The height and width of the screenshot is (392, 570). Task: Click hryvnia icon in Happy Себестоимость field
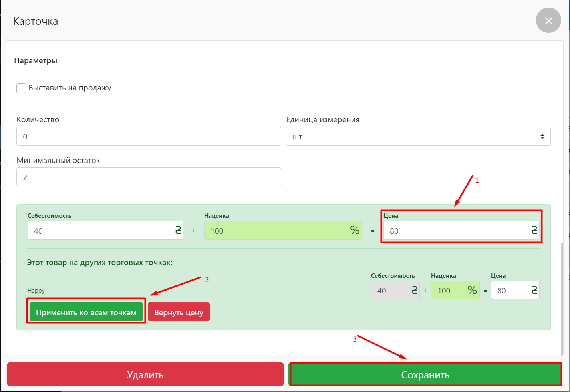(414, 290)
